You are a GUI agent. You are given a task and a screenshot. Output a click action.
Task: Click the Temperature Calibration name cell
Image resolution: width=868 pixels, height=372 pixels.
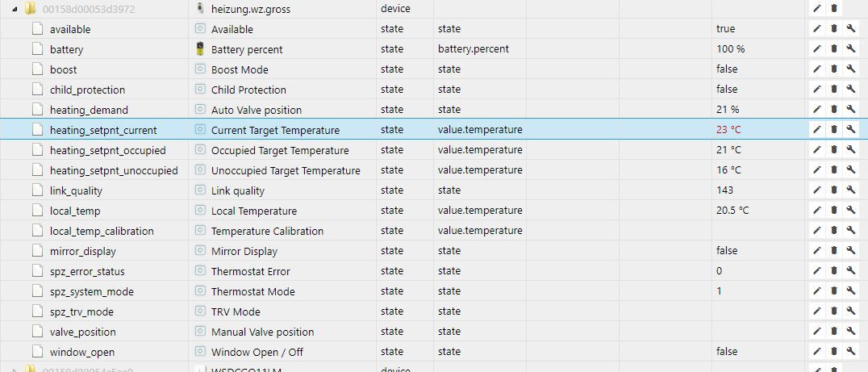point(267,231)
